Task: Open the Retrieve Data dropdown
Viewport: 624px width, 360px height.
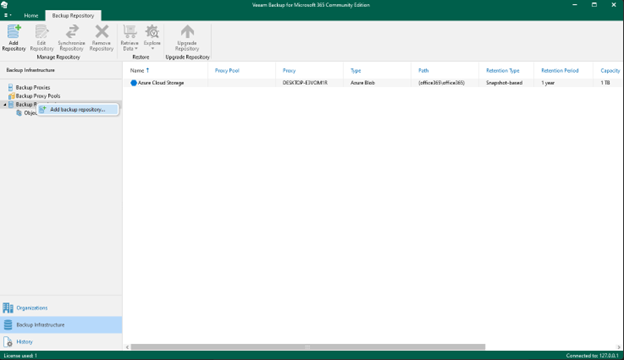Action: coord(129,38)
